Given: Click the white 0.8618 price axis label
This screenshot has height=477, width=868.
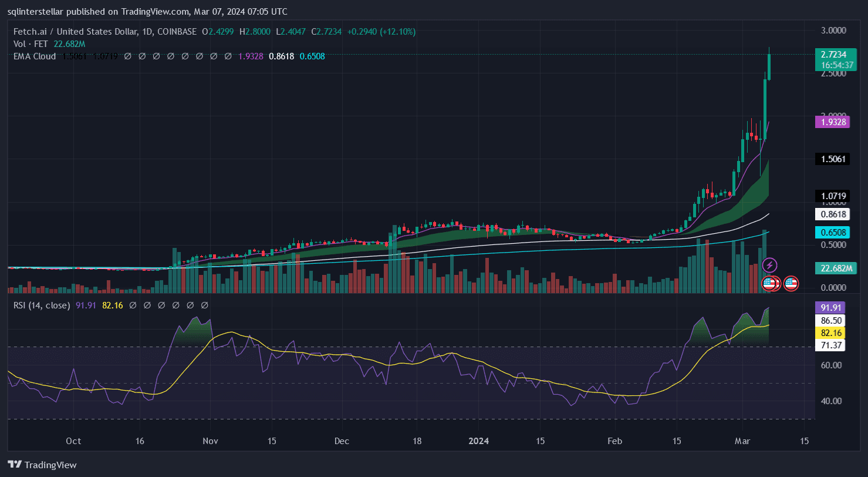Looking at the screenshot, I should pyautogui.click(x=832, y=215).
